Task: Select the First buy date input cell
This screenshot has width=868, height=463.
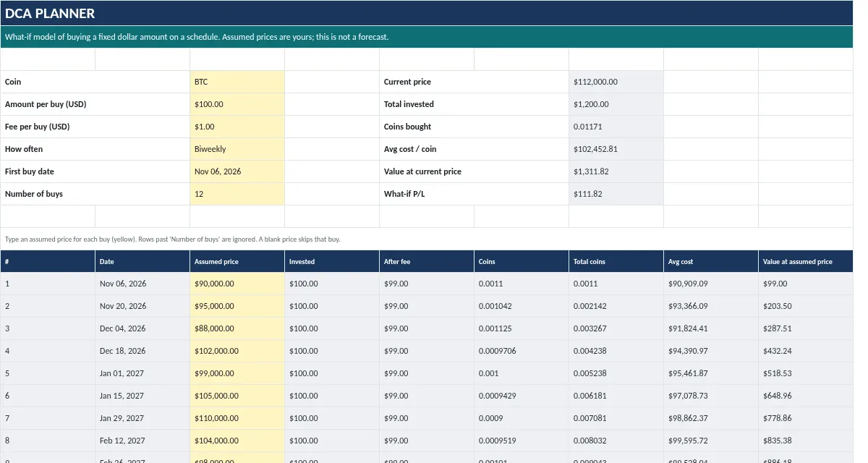Action: tap(237, 171)
